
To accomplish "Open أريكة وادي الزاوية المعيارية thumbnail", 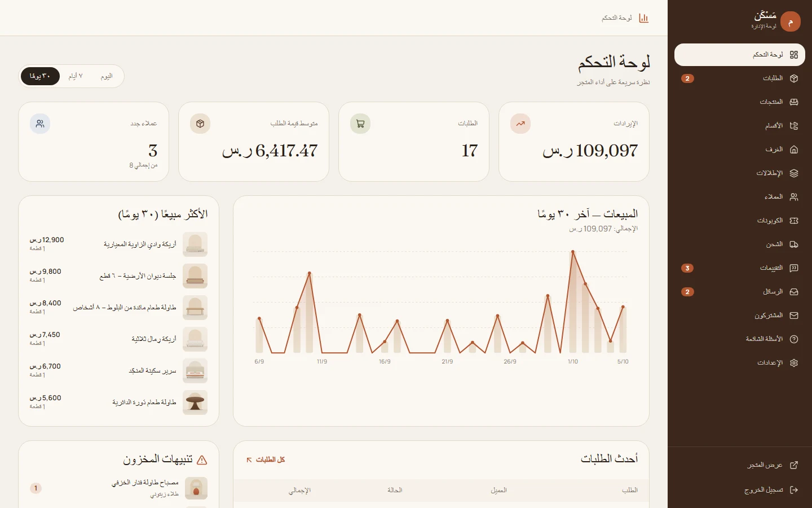I will (195, 244).
